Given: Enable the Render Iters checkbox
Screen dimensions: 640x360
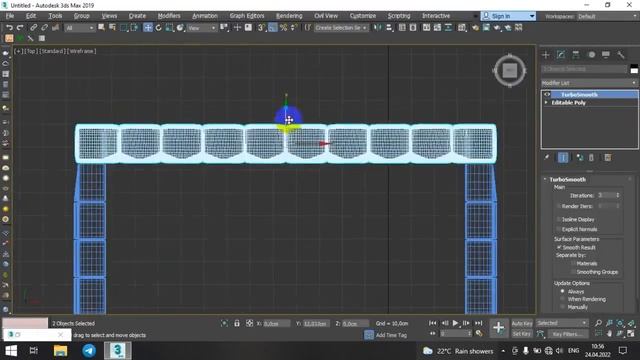Looking at the screenshot, I should pyautogui.click(x=559, y=206).
